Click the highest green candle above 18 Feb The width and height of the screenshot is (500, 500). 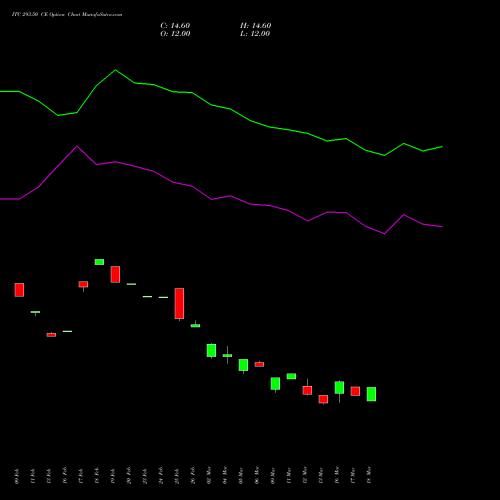click(x=99, y=262)
